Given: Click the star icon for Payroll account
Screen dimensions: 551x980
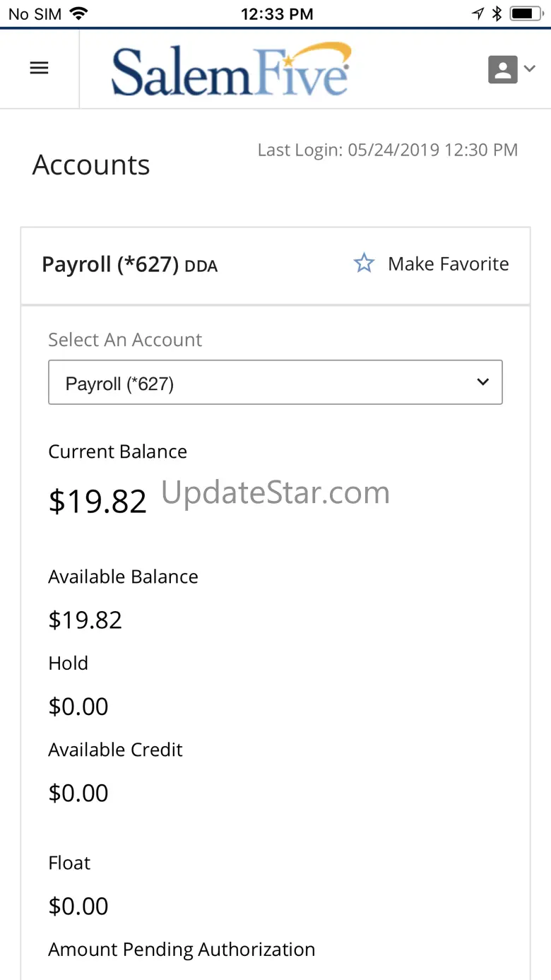Looking at the screenshot, I should click(x=364, y=264).
